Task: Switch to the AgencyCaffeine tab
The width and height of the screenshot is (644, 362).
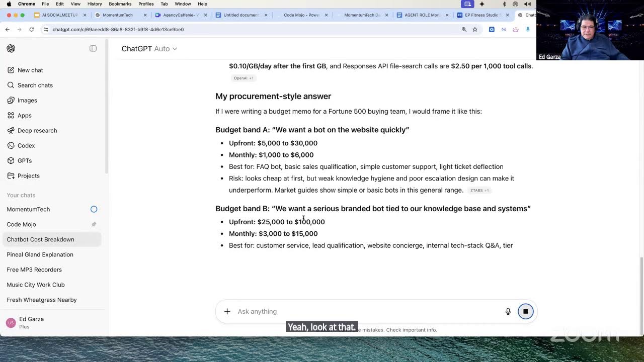Action: pyautogui.click(x=181, y=15)
